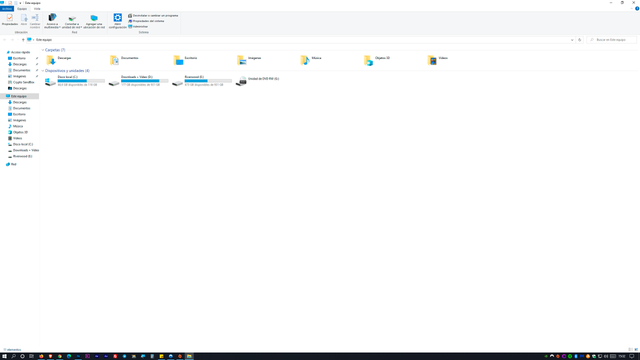Click the Forward navigation arrow
This screenshot has width=640, height=360.
click(12, 40)
